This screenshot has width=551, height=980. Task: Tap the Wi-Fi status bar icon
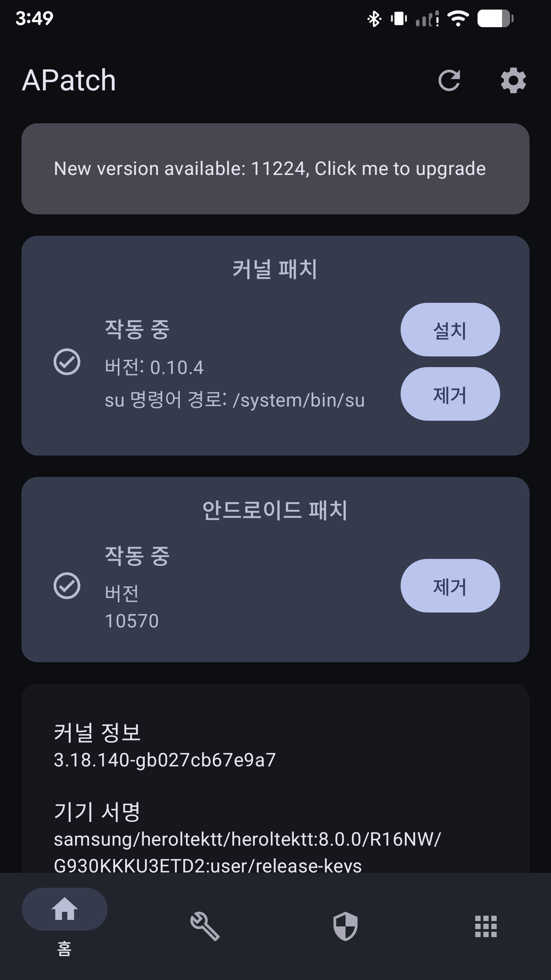pos(458,18)
